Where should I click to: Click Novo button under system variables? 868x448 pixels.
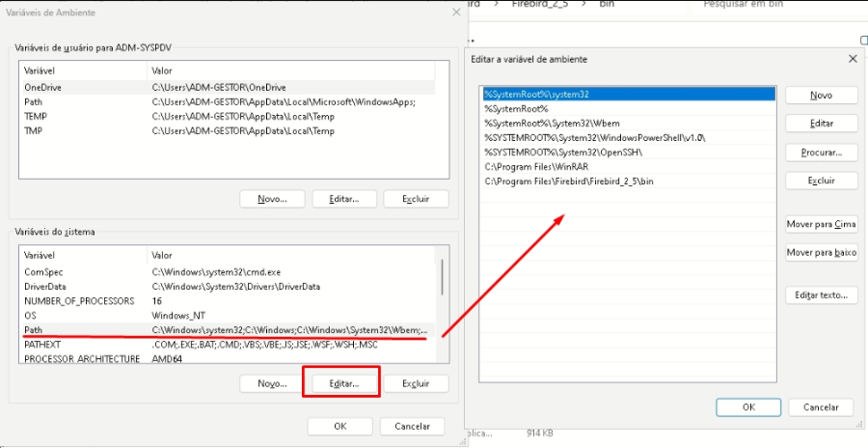coord(272,383)
